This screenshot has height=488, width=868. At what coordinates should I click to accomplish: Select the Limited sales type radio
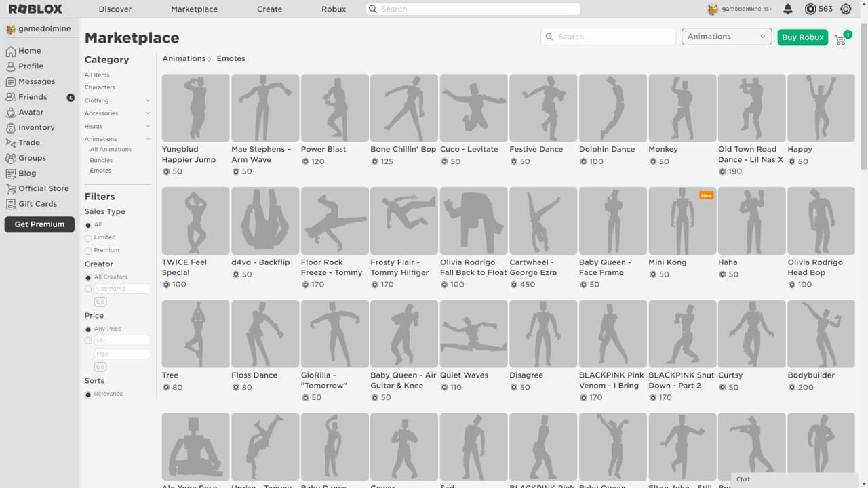click(88, 238)
